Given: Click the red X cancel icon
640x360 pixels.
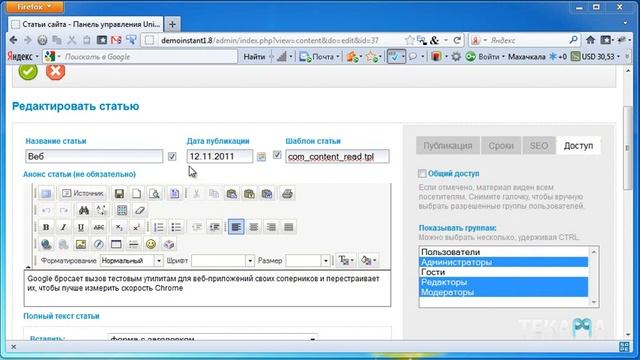Looking at the screenshot, I should [56, 71].
